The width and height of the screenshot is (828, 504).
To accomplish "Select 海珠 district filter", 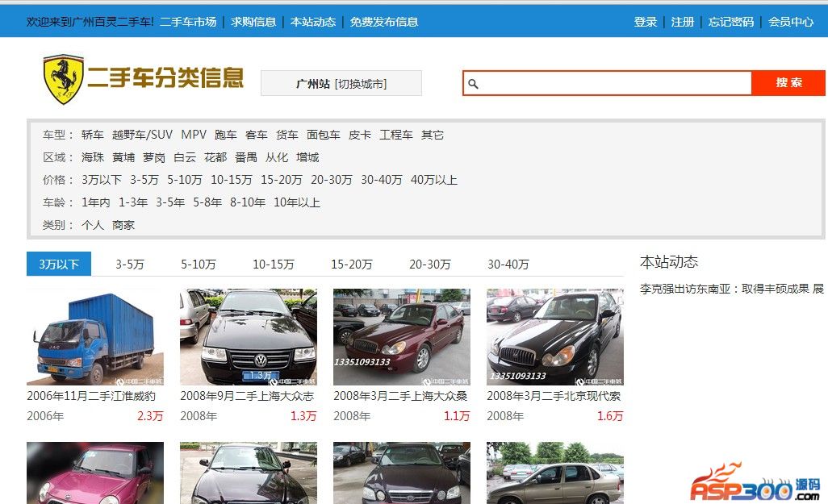I will [x=93, y=157].
